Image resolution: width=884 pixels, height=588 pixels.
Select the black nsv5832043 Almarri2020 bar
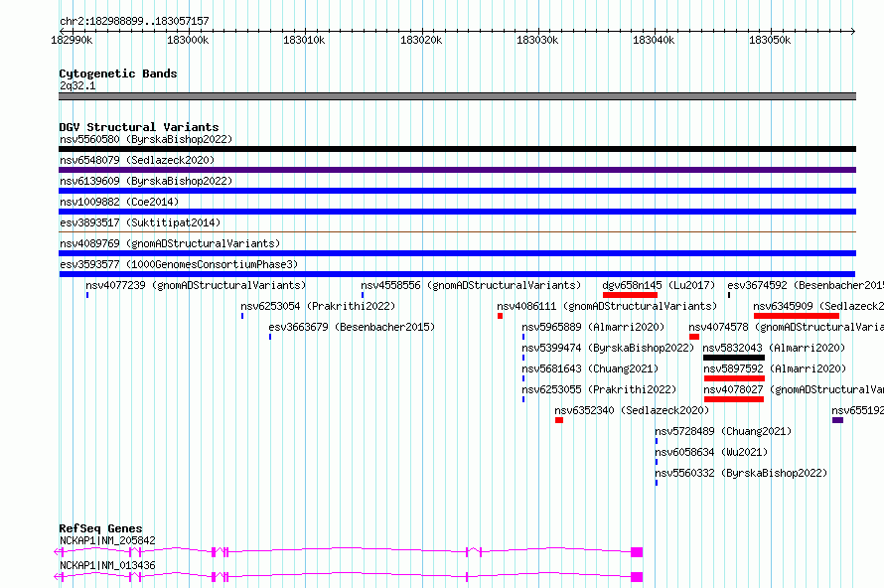[733, 358]
